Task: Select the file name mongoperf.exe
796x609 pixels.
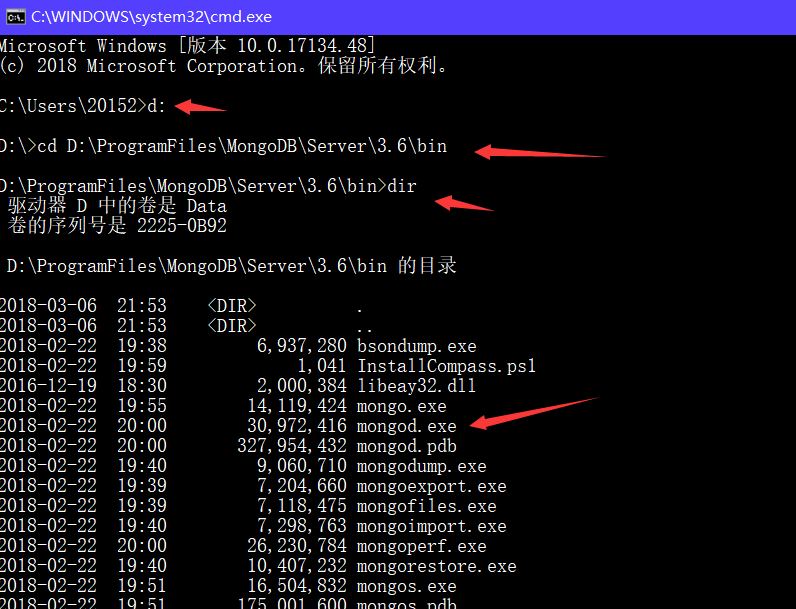Action: tap(422, 546)
